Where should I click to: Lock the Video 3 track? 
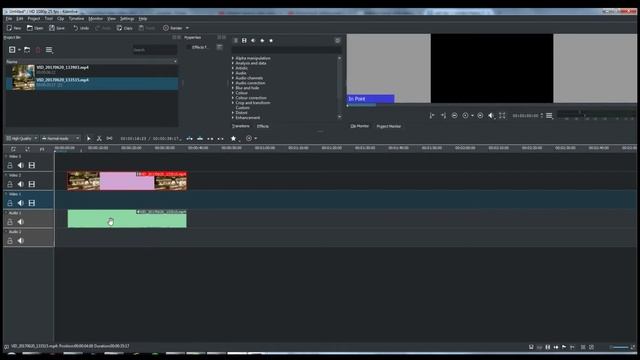[x=10, y=165]
